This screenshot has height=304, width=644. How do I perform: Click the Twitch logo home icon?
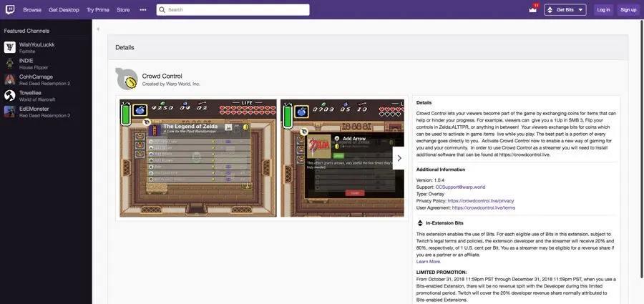(x=10, y=9)
